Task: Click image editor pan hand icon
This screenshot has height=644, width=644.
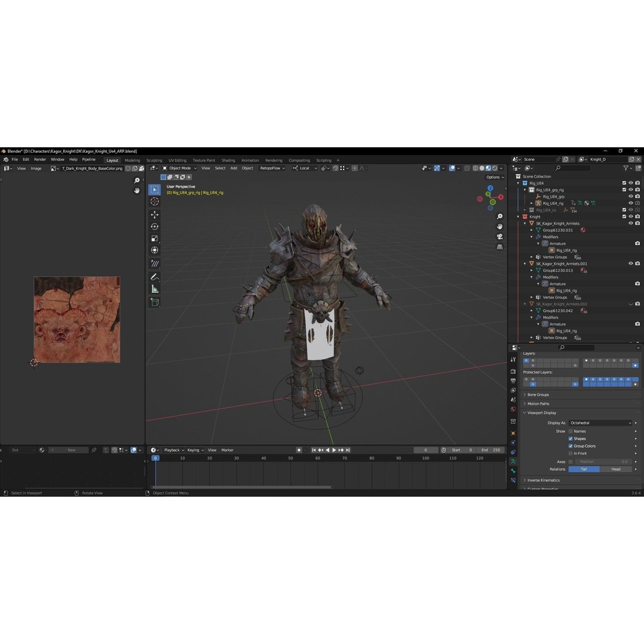Action: (x=137, y=191)
